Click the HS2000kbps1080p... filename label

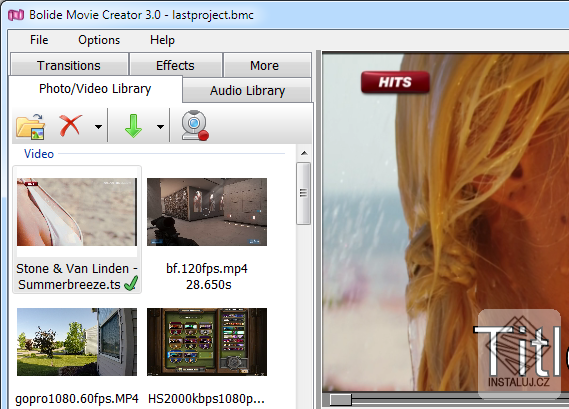206,399
